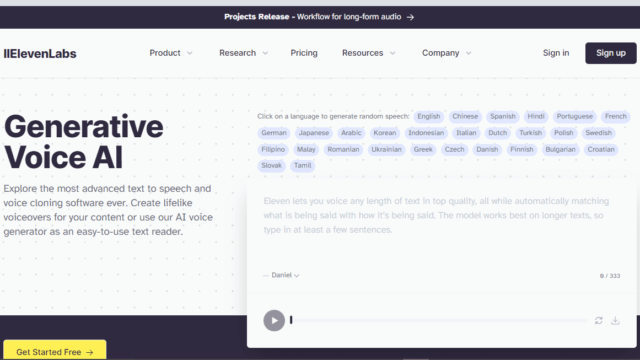Select the Portuguese language chip
Image resolution: width=640 pixels, height=360 pixels.
click(574, 117)
